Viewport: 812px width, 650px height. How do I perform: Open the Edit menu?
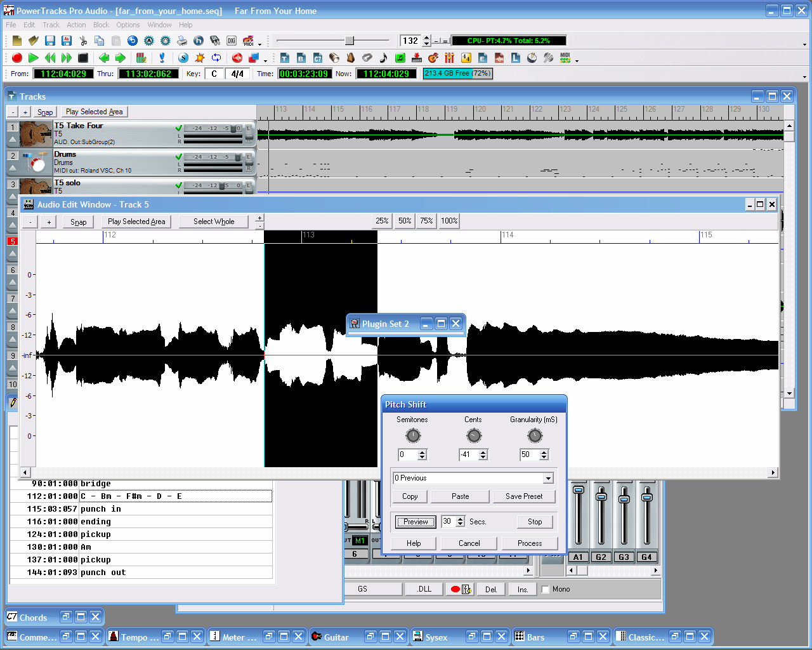pyautogui.click(x=29, y=25)
